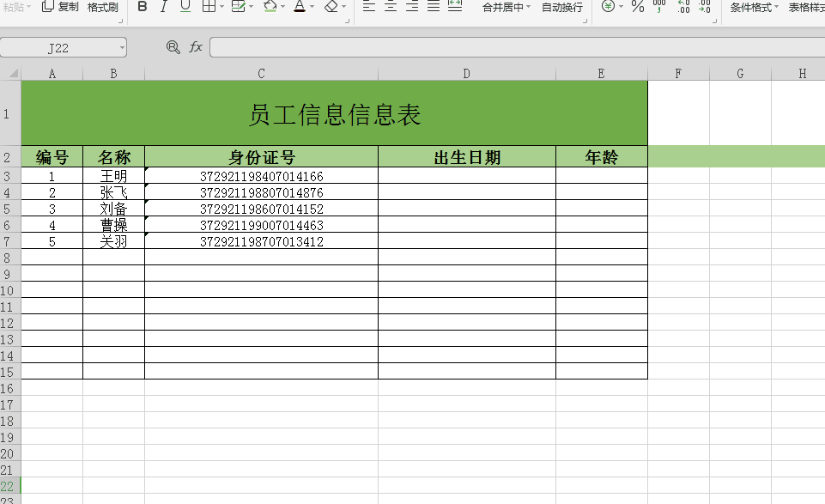The height and width of the screenshot is (504, 825).
Task: Apply thousands separator style
Action: click(x=659, y=6)
